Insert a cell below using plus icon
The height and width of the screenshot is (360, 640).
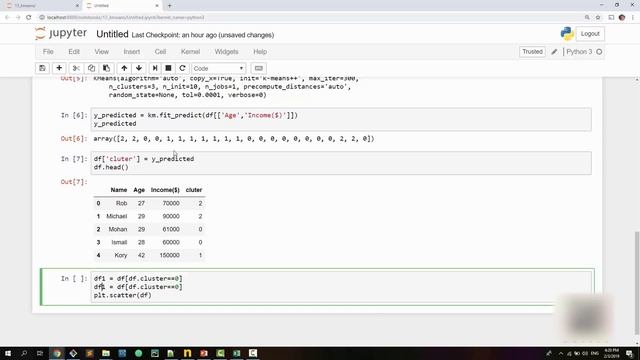[59, 68]
